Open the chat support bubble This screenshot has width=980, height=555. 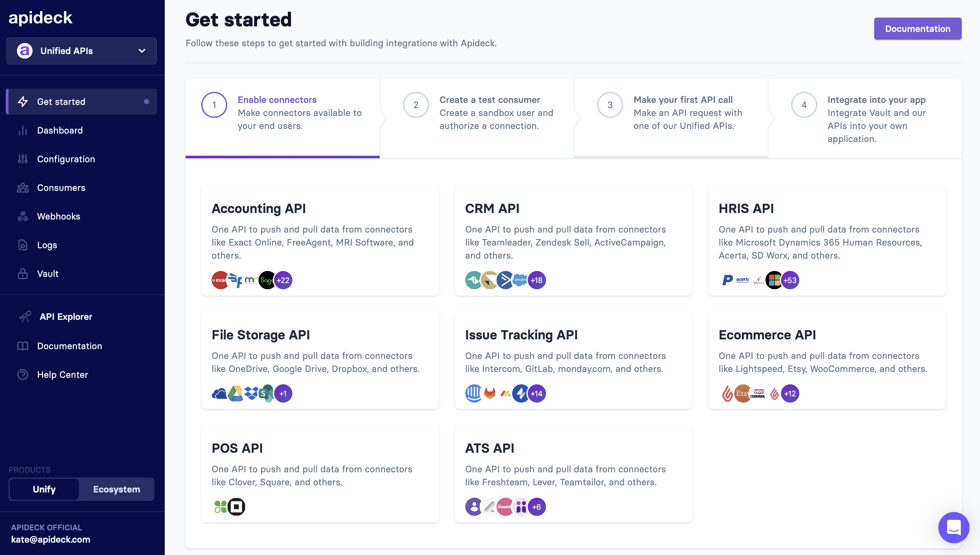953,528
